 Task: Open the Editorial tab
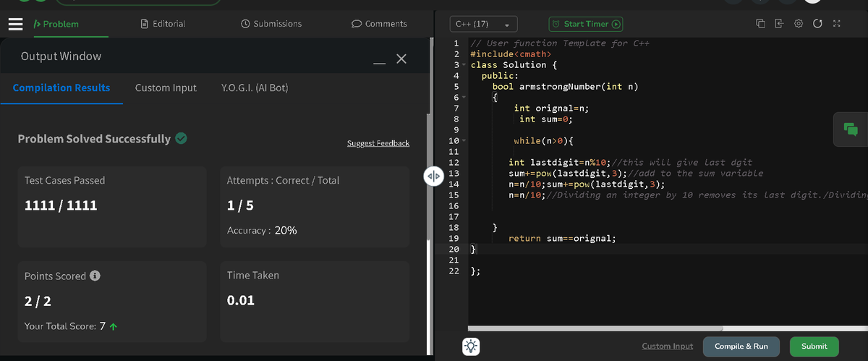tap(163, 24)
